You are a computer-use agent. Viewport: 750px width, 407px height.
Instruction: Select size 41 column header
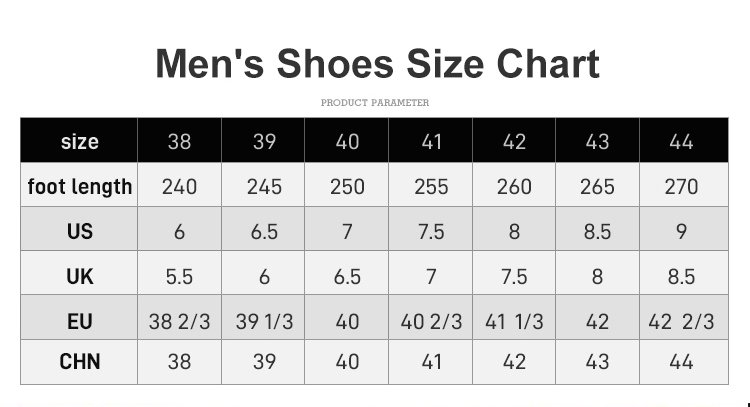click(x=430, y=140)
